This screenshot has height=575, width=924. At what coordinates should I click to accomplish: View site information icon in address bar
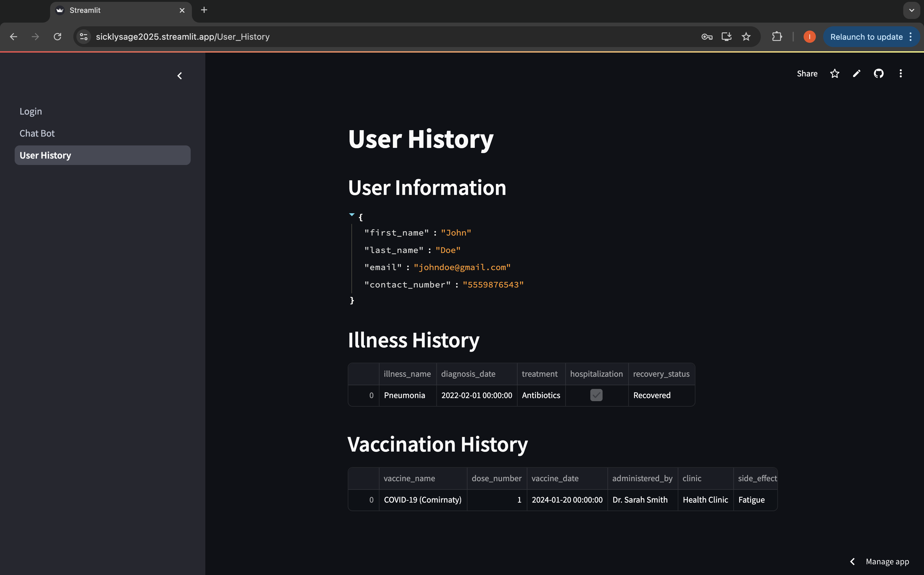pyautogui.click(x=84, y=37)
